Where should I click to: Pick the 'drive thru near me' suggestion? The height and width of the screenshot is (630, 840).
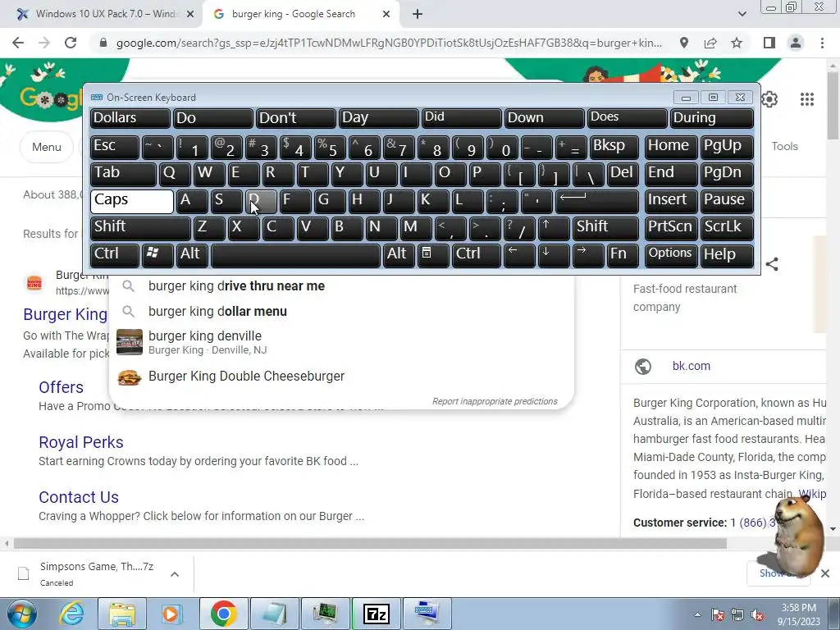[x=341, y=286]
